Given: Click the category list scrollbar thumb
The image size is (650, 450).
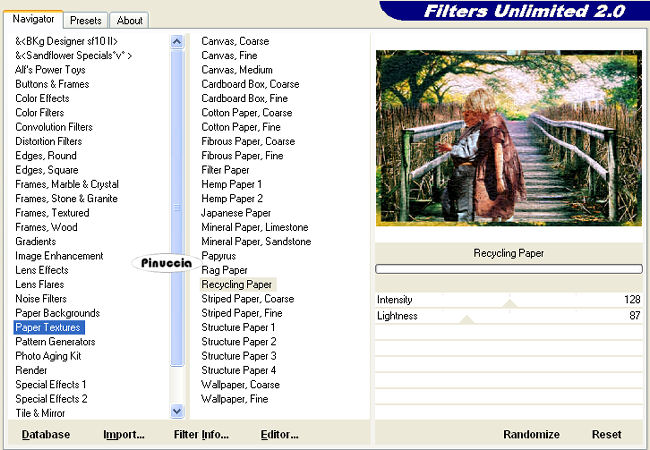Looking at the screenshot, I should [x=177, y=208].
